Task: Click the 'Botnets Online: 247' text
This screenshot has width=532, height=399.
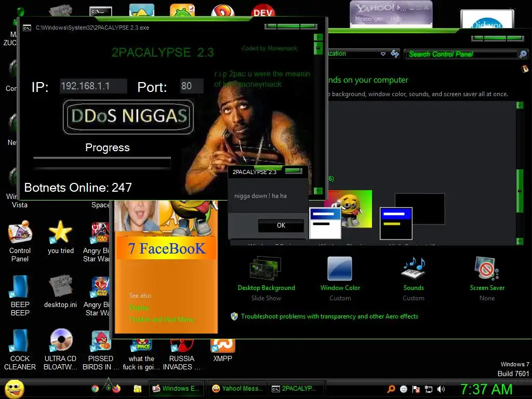Action: click(78, 188)
